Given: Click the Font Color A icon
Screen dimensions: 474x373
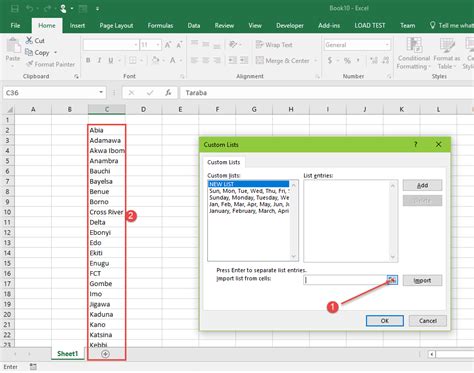Looking at the screenshot, I should point(173,60).
